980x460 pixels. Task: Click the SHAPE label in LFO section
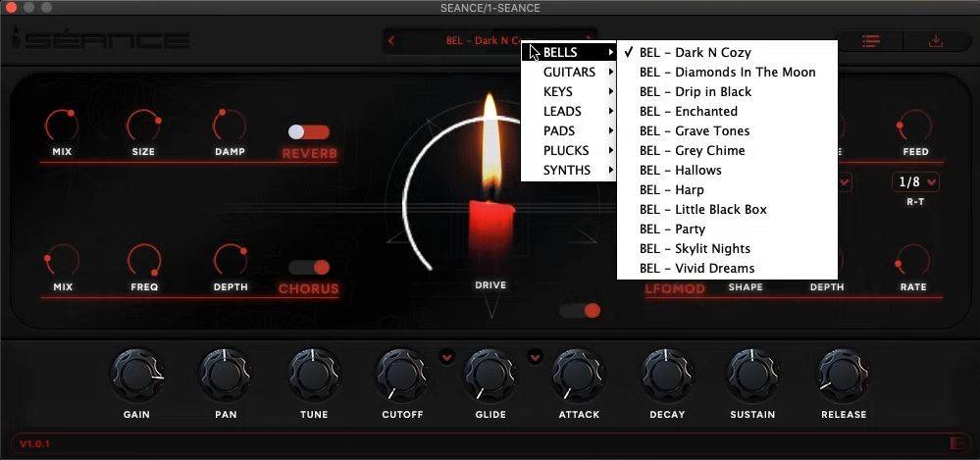click(746, 286)
